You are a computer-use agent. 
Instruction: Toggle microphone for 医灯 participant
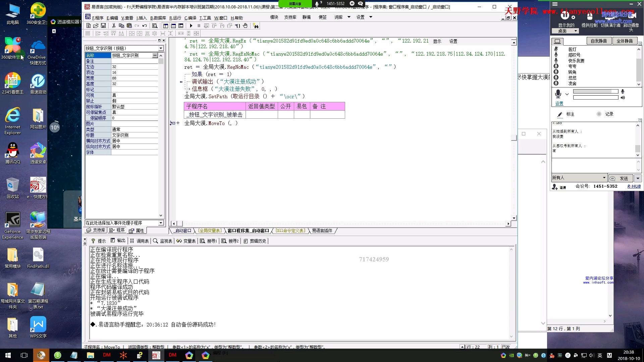556,49
